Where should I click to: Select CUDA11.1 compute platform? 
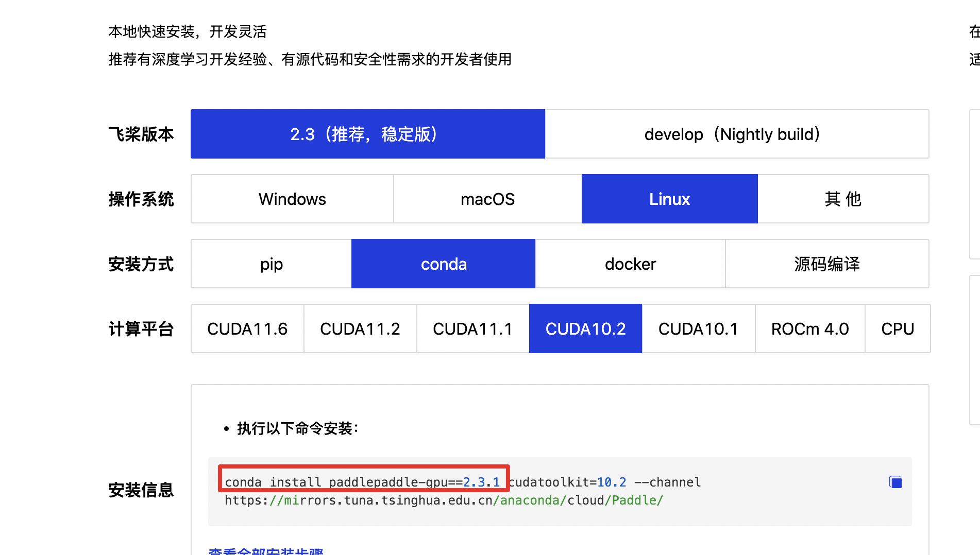click(x=473, y=328)
